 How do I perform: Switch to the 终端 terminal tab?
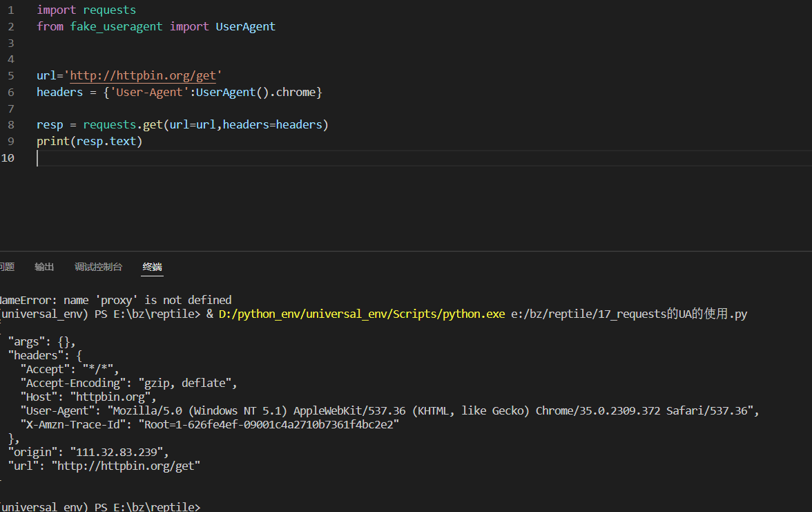tap(152, 267)
